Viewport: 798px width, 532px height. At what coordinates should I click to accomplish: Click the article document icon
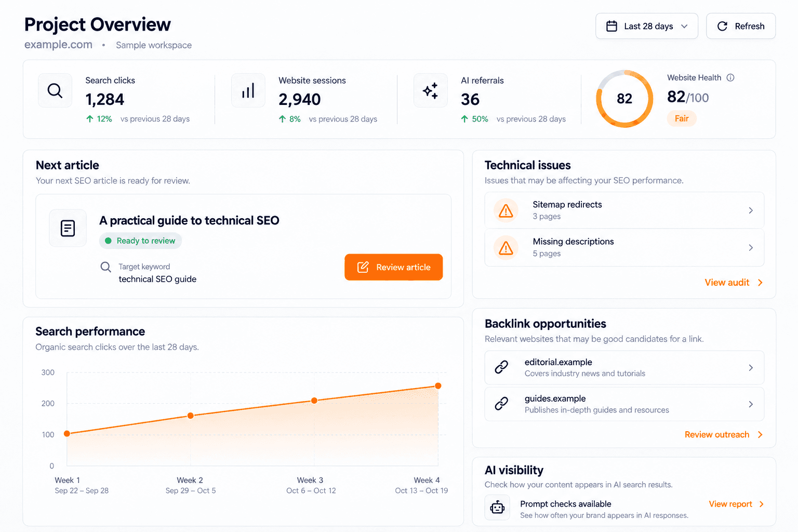coord(68,228)
